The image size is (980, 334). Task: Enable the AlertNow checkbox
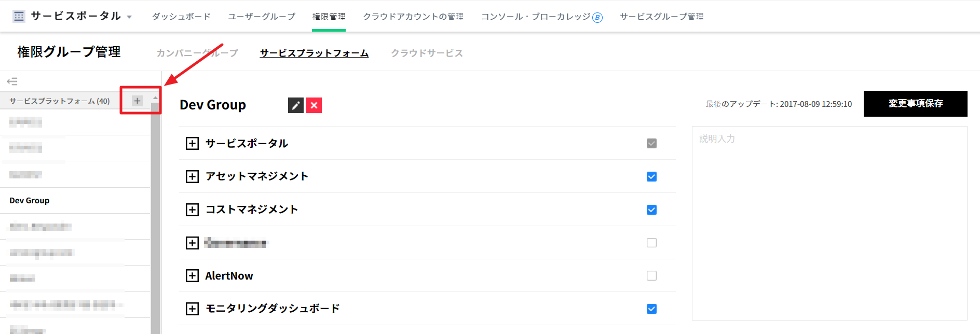[x=651, y=275]
